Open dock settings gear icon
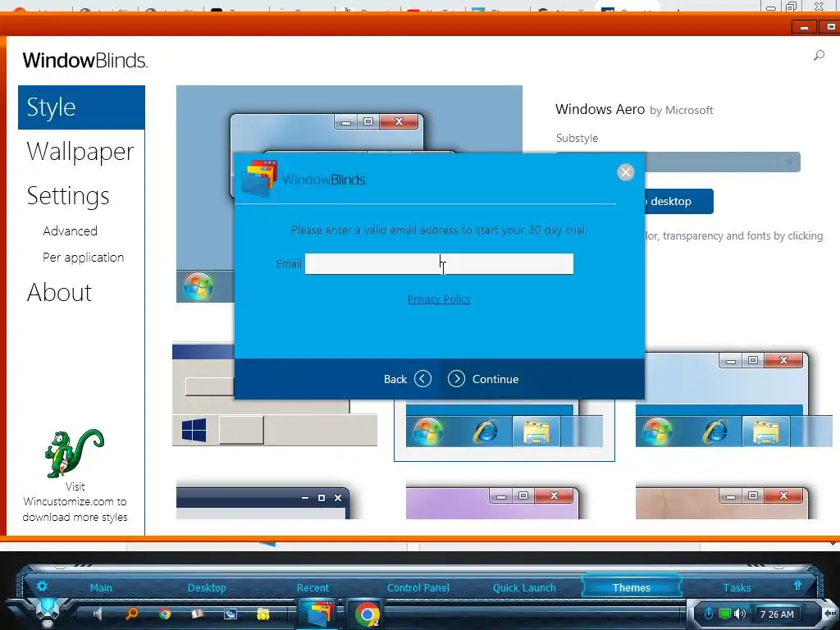The height and width of the screenshot is (630, 840). [x=42, y=586]
